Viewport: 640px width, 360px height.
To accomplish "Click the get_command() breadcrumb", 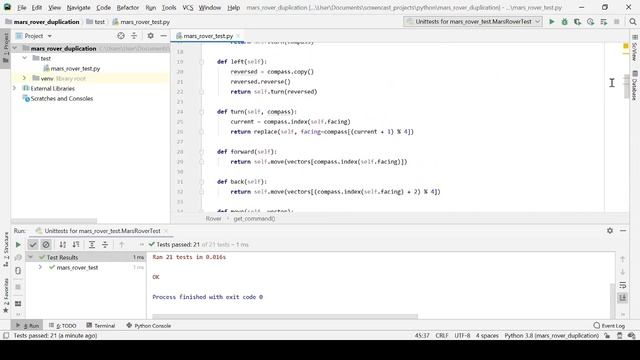I will pyautogui.click(x=254, y=219).
